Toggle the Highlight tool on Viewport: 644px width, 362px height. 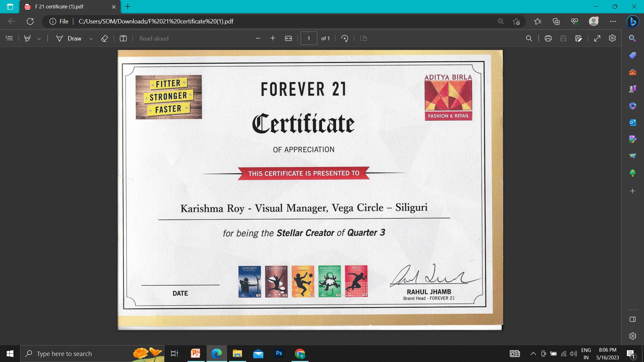point(28,39)
